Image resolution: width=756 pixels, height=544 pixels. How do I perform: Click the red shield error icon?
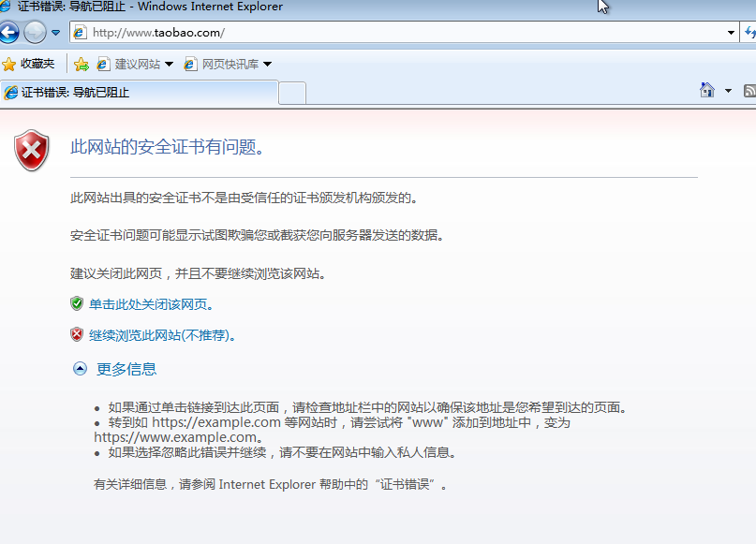pyautogui.click(x=32, y=150)
